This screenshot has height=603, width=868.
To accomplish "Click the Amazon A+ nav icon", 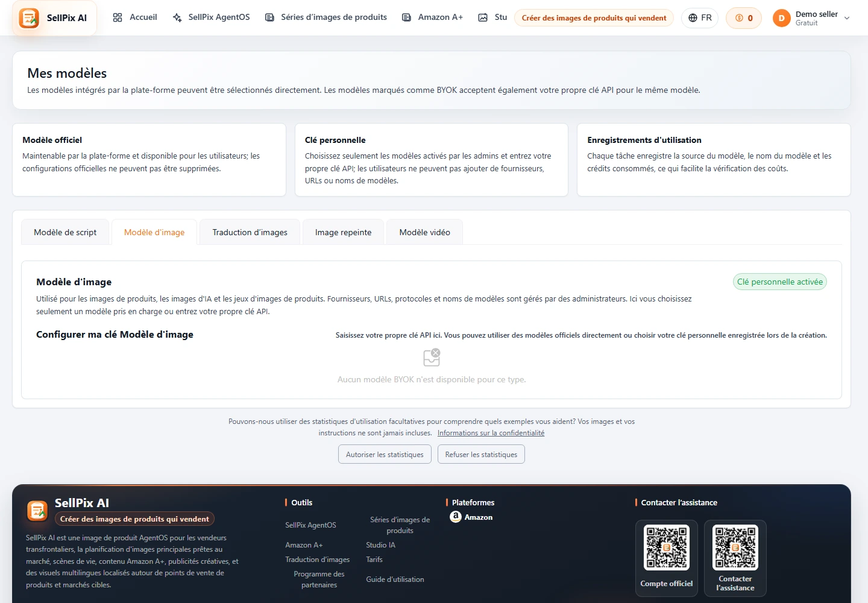I will [x=407, y=17].
